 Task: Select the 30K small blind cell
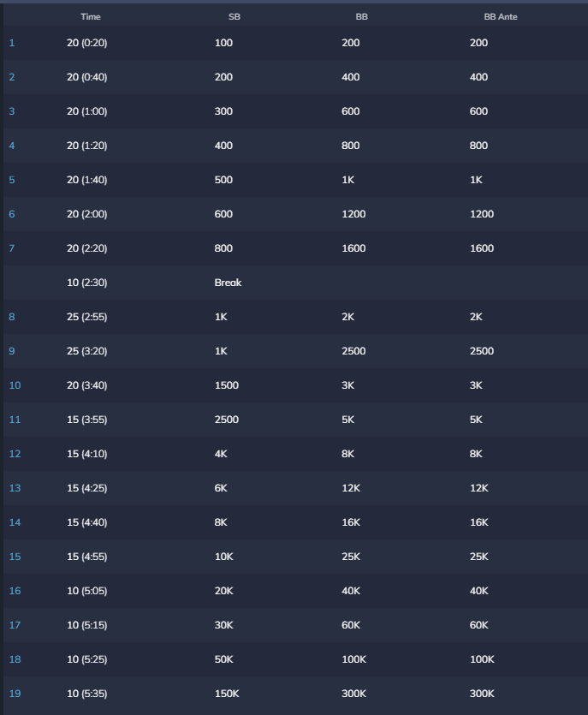pos(225,625)
